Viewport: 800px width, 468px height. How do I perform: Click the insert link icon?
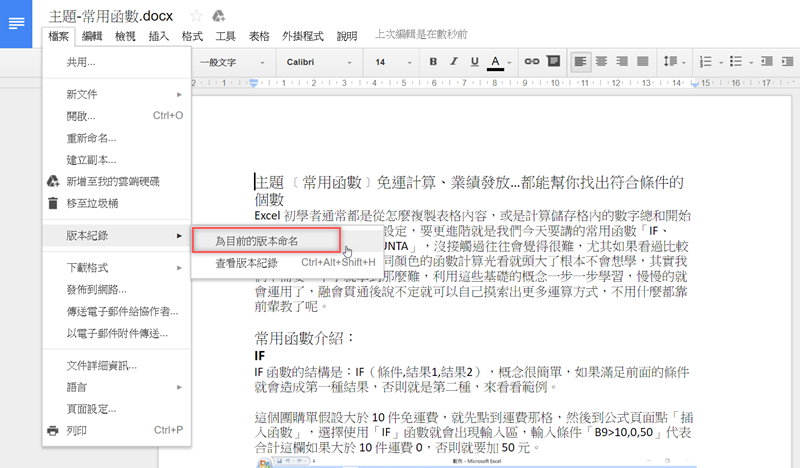coord(531,62)
